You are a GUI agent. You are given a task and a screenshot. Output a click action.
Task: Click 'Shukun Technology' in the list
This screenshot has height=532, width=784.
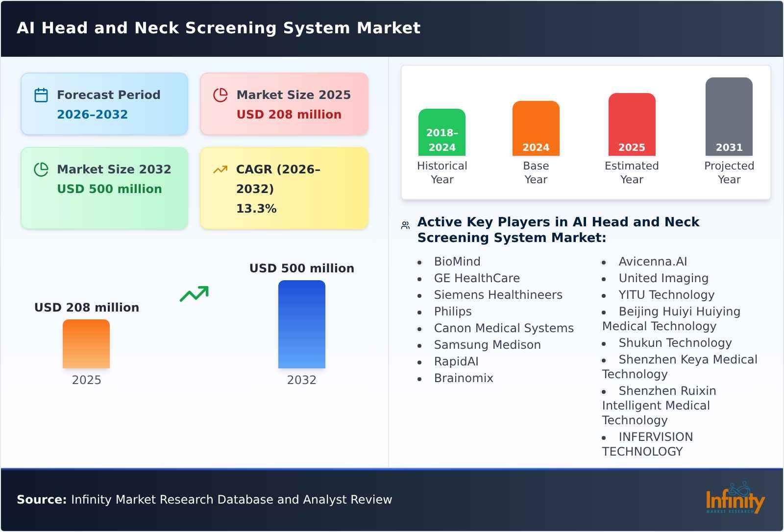point(675,343)
